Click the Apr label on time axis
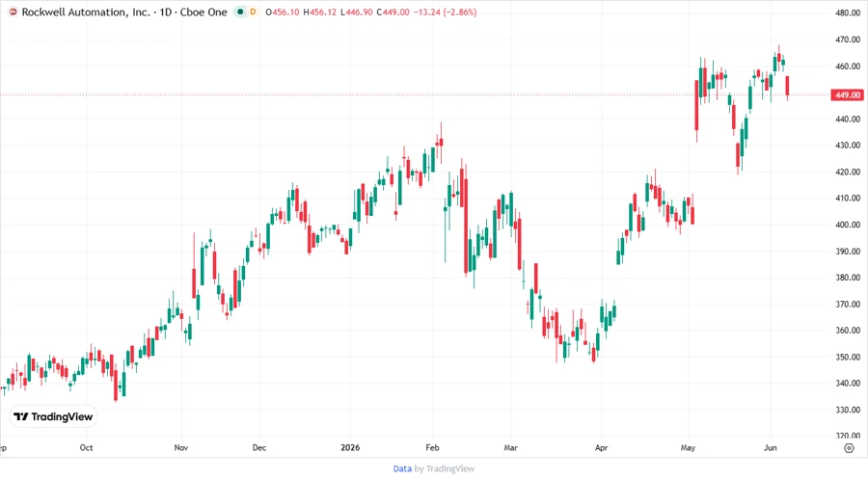 601,447
